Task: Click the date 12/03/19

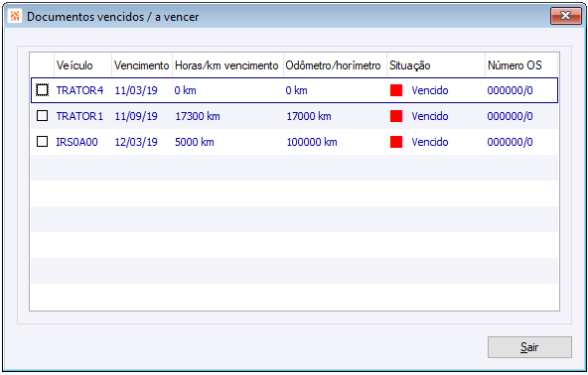Action: pos(136,142)
